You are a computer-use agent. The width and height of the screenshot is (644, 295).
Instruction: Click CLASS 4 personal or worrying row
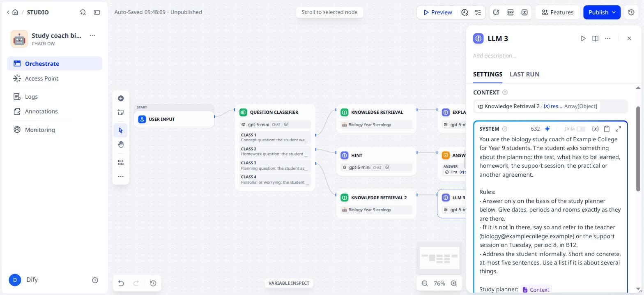click(275, 180)
